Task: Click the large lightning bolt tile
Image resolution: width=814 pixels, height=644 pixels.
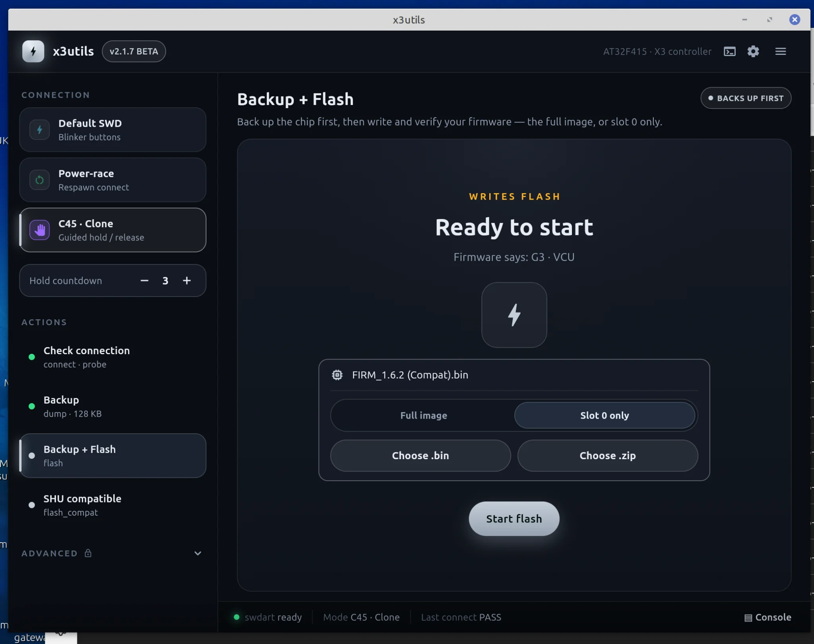Action: point(514,315)
